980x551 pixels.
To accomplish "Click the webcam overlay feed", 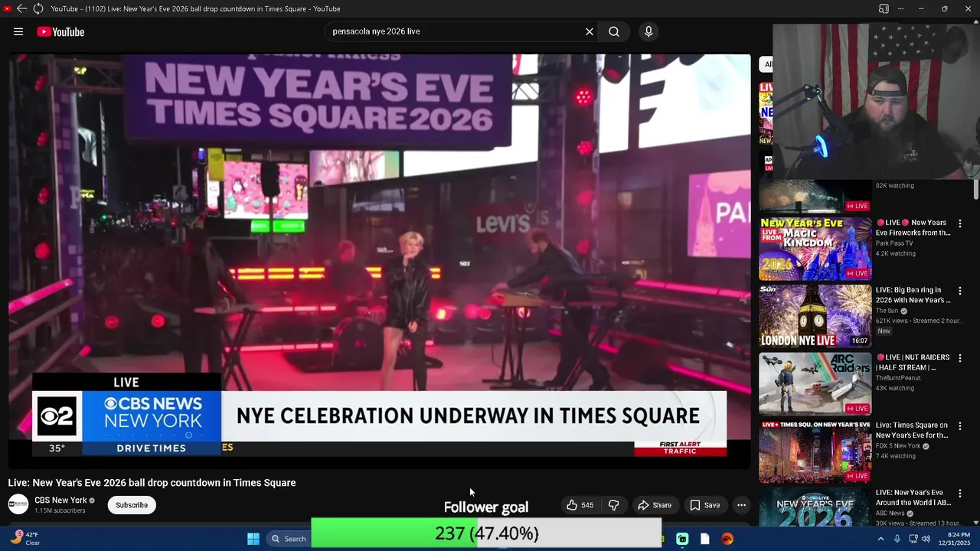I will pos(876,102).
